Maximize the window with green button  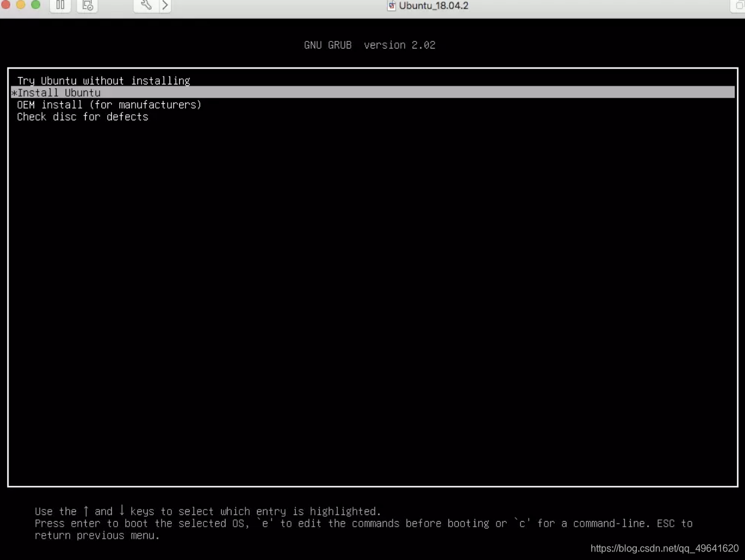pyautogui.click(x=35, y=4)
